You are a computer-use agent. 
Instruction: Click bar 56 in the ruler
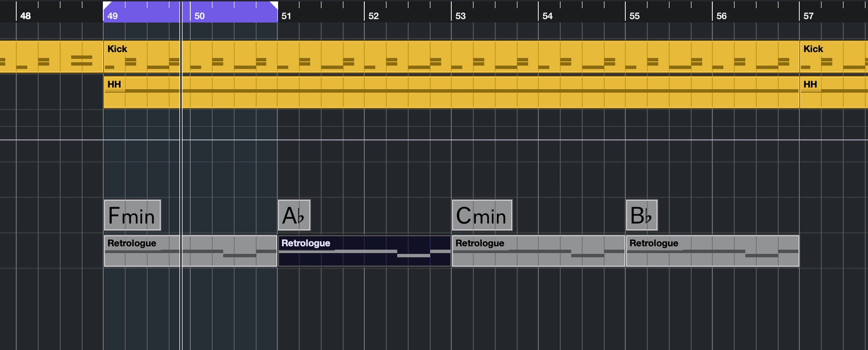(721, 16)
